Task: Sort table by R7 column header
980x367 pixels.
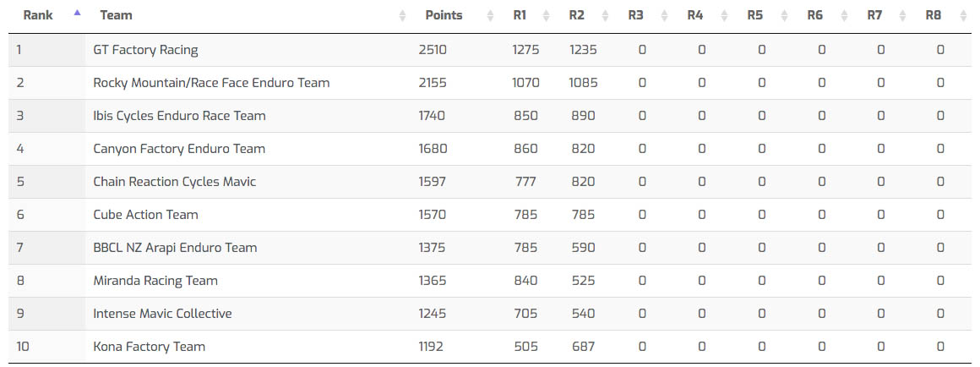Action: [874, 16]
